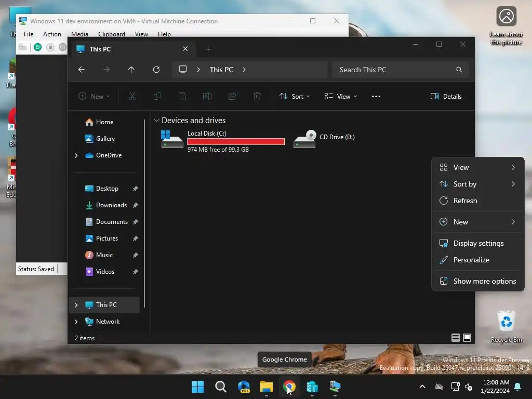The height and width of the screenshot is (399, 532).
Task: Click Show more options in the context menu
Action: click(478, 281)
